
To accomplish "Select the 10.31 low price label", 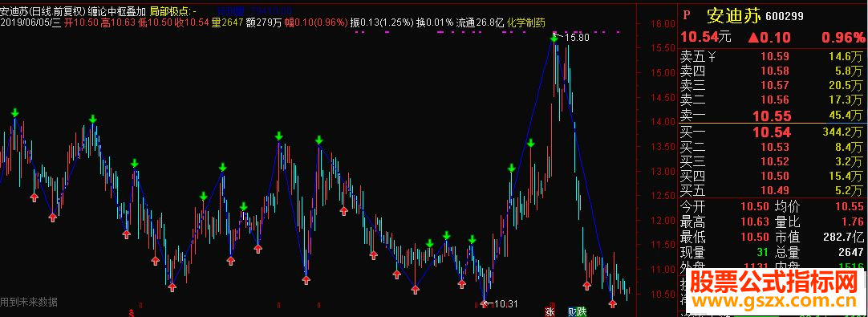I will point(505,303).
